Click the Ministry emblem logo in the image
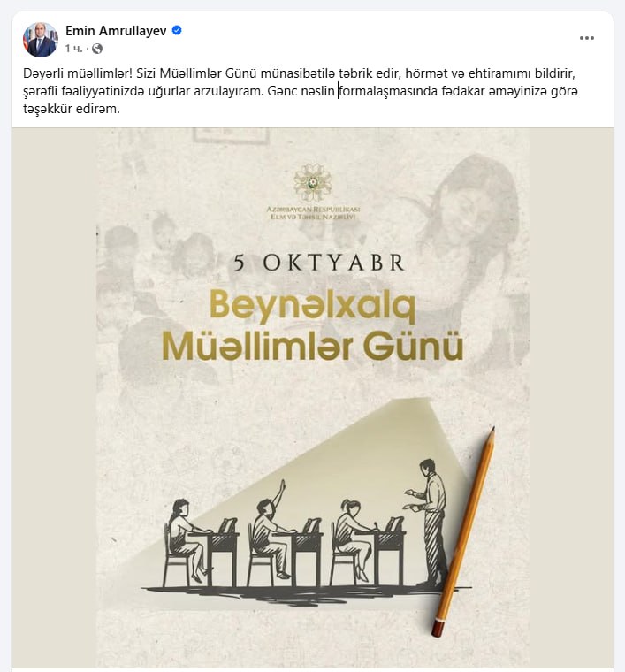This screenshot has height=672, width=625. (313, 182)
